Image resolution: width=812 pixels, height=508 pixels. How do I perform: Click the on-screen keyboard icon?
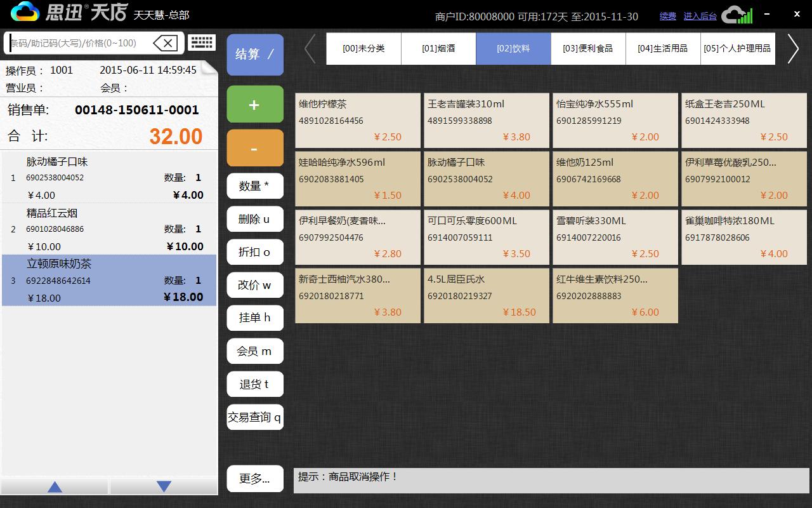coord(202,42)
